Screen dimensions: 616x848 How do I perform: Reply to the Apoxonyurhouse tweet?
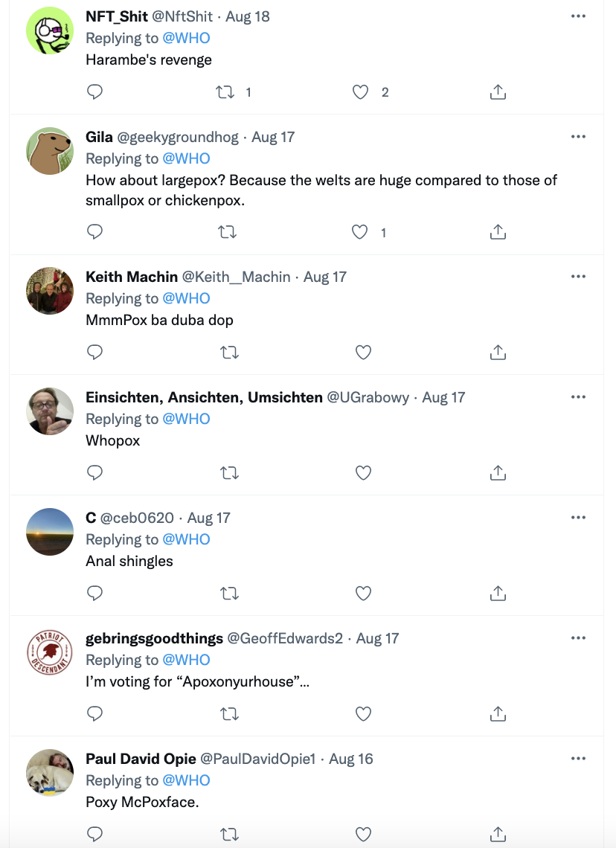click(94, 713)
